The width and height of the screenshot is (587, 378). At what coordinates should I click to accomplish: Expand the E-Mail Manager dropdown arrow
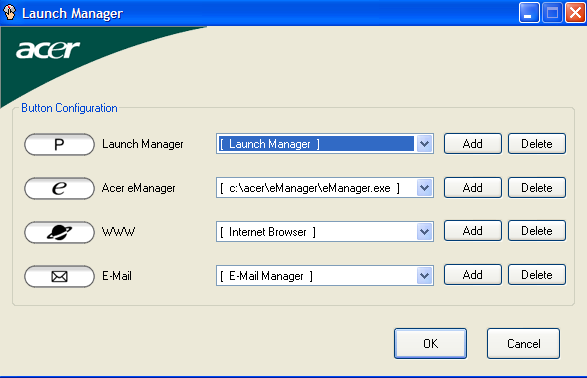(x=424, y=276)
